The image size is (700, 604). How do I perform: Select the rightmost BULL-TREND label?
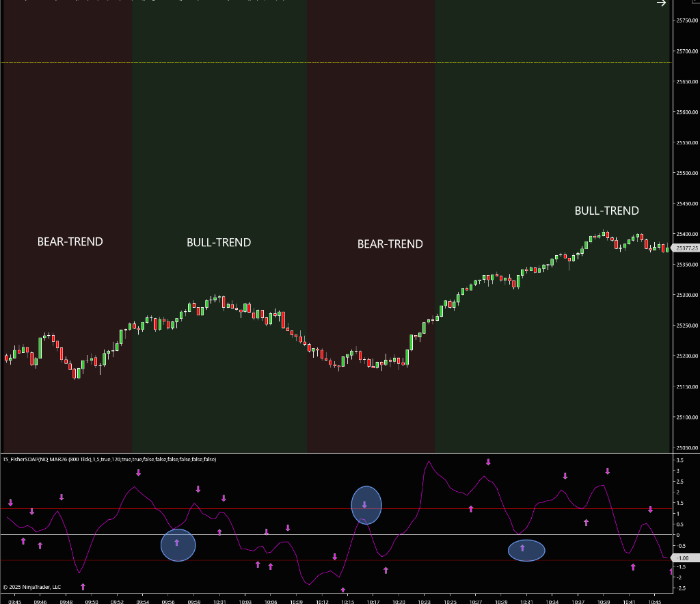[x=606, y=211]
